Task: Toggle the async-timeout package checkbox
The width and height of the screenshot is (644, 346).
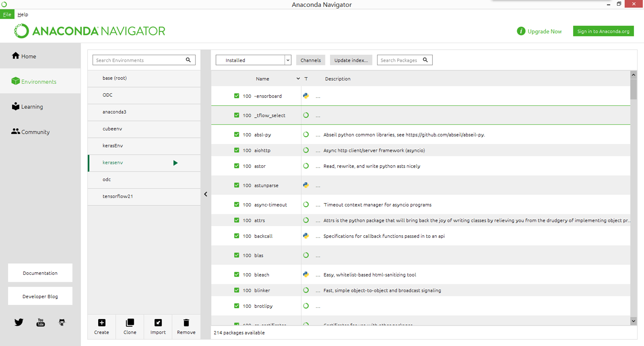Action: click(x=236, y=204)
